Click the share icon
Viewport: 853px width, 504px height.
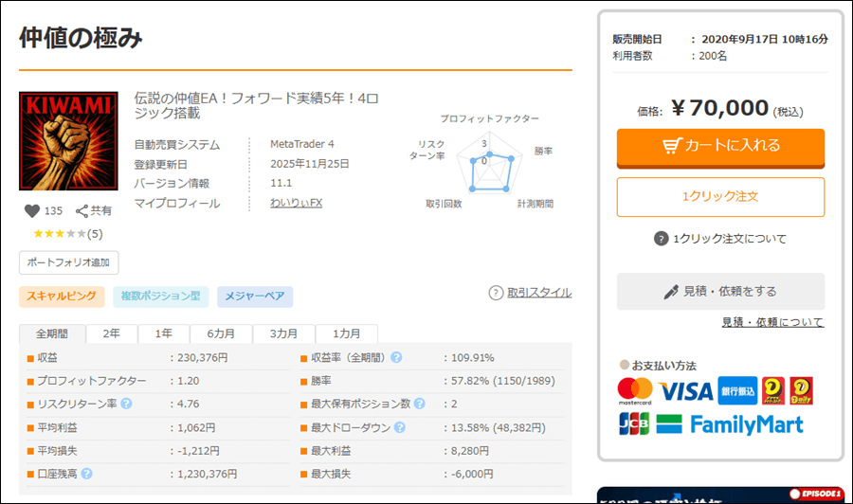click(82, 211)
